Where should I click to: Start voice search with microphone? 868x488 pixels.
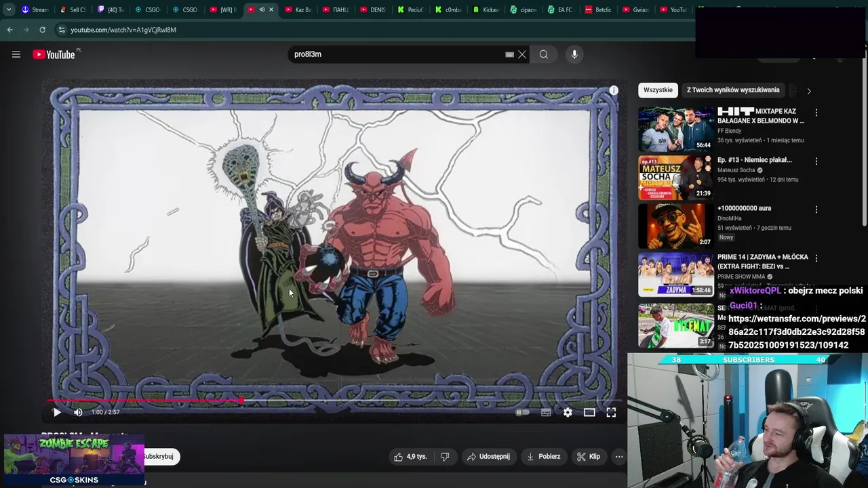pos(574,54)
